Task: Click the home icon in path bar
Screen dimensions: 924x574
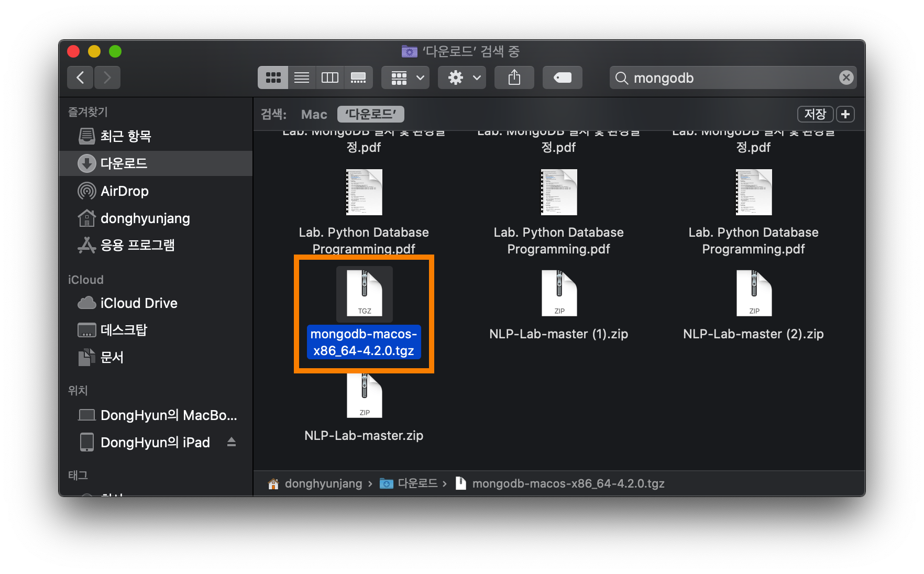Action: 273,483
